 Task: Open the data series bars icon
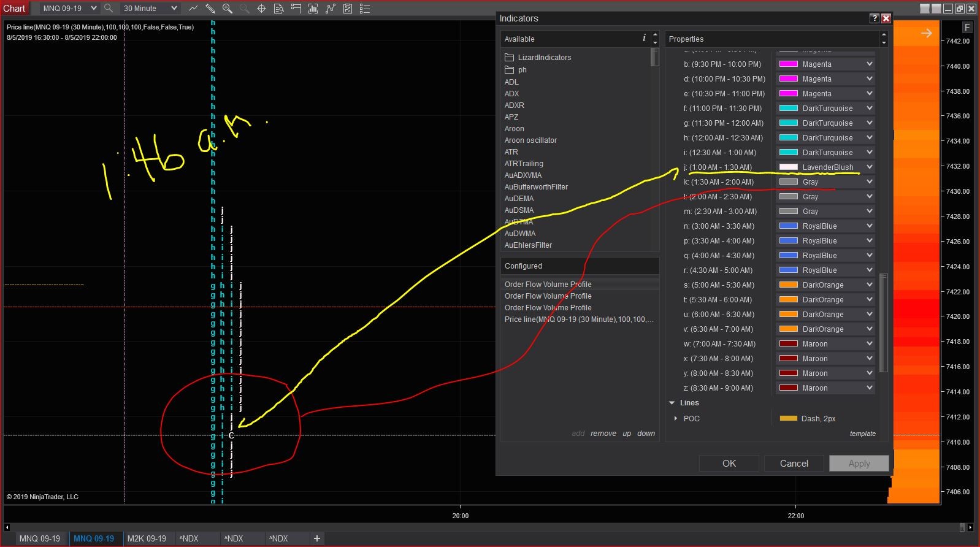(313, 9)
